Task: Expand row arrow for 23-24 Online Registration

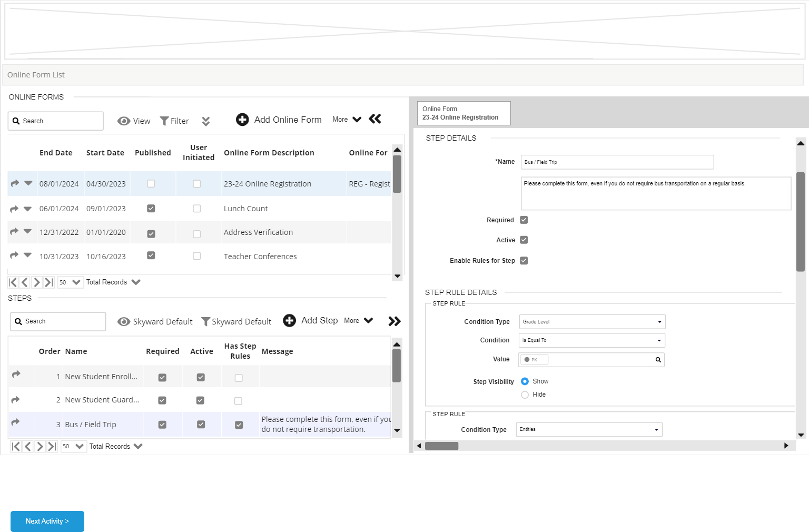Action: coord(28,183)
